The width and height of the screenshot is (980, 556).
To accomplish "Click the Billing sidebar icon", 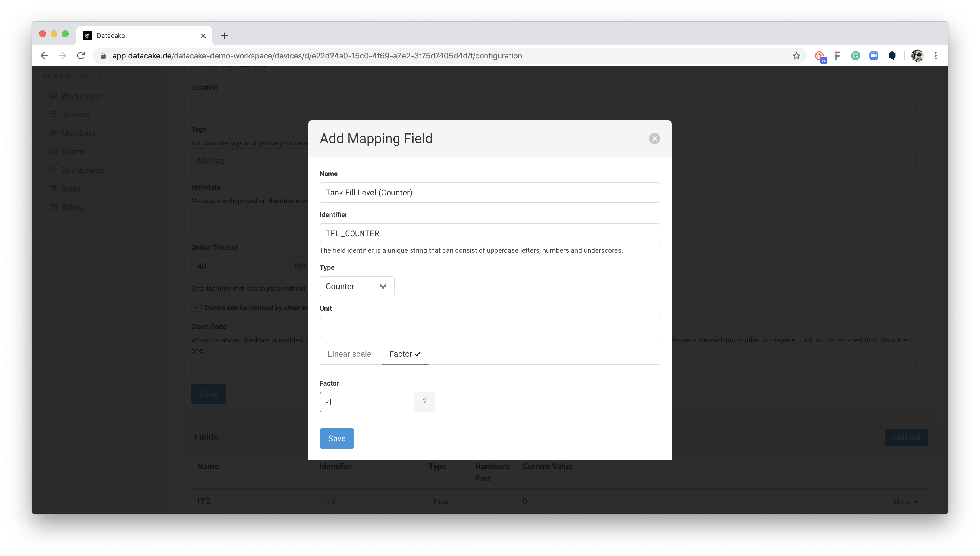I will pyautogui.click(x=53, y=207).
